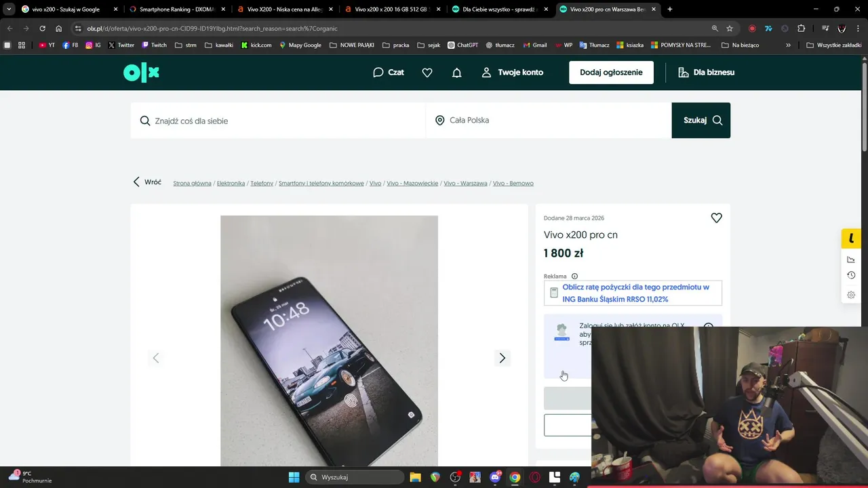Click the yellow sidebar extension icon
The image size is (868, 488).
click(851, 239)
